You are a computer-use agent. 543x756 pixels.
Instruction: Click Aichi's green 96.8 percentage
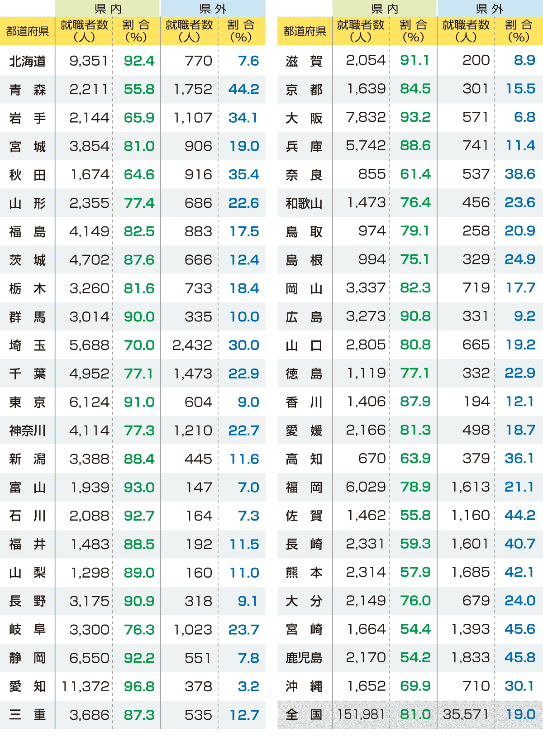tap(139, 687)
